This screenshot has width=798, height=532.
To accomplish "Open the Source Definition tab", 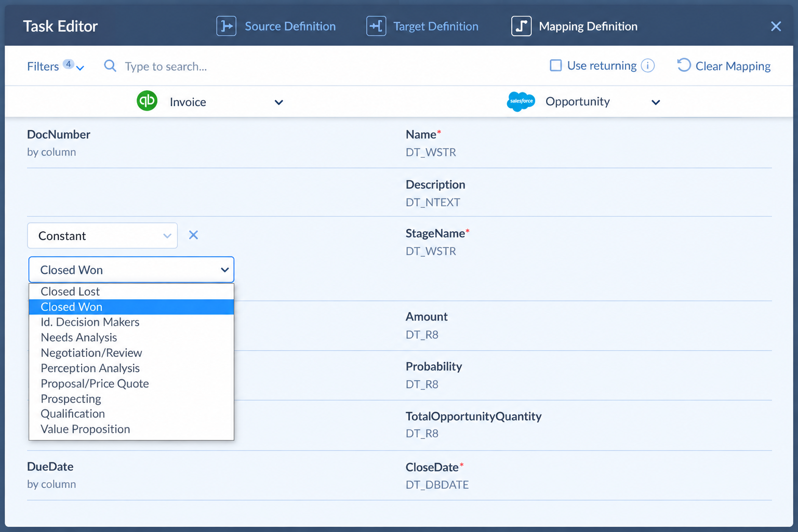I will (276, 26).
